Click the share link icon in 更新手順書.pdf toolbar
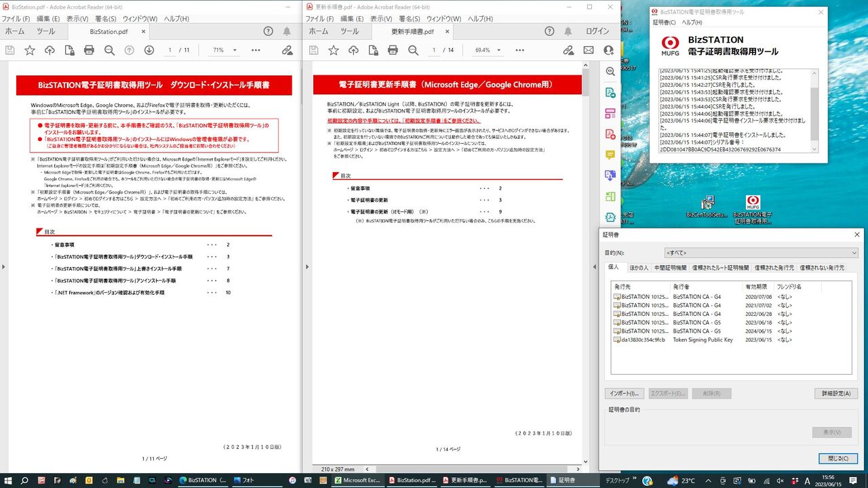 pyautogui.click(x=568, y=50)
